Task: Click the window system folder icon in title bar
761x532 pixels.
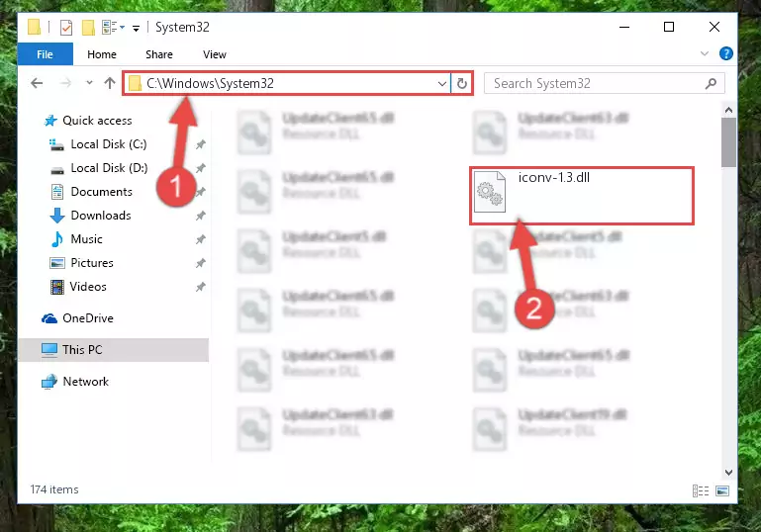Action: pos(34,27)
